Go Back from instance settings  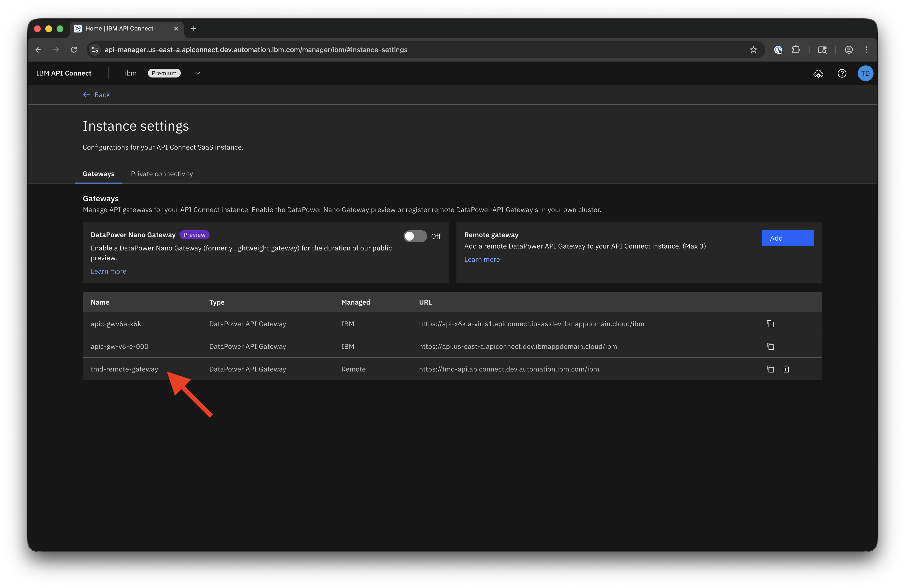click(97, 95)
